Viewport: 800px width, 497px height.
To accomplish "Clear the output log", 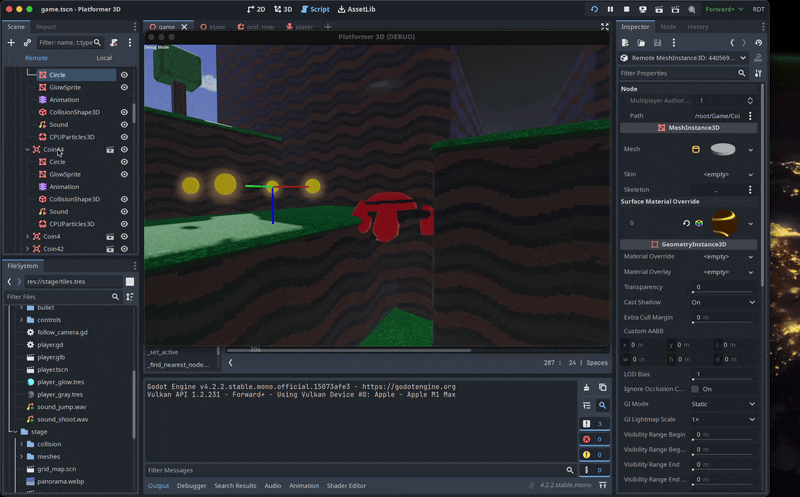I will (x=586, y=387).
